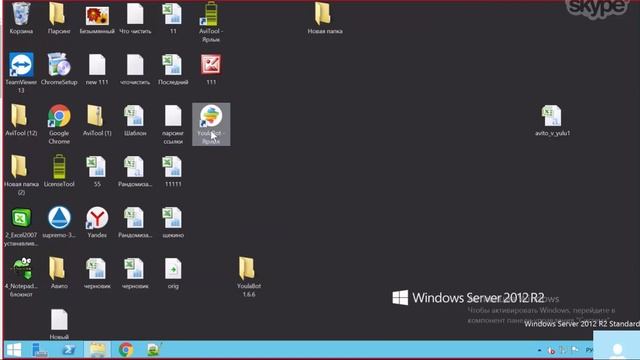Viewport: 640px width, 360px height.
Task: Select the Авито folder
Action: pyautogui.click(x=59, y=273)
